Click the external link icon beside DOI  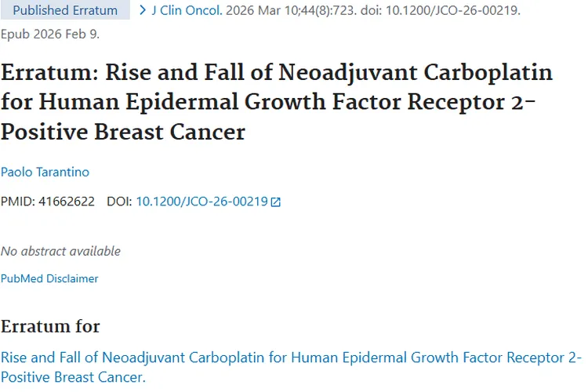(x=275, y=202)
